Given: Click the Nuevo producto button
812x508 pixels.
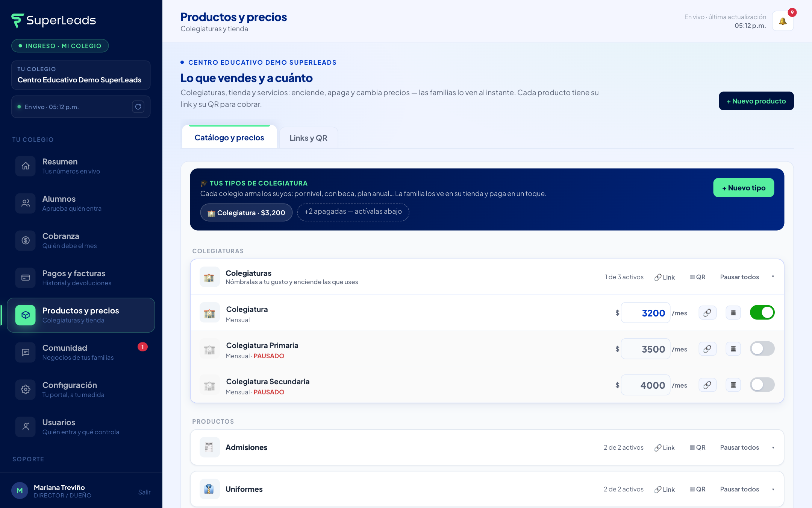Looking at the screenshot, I should pos(756,101).
